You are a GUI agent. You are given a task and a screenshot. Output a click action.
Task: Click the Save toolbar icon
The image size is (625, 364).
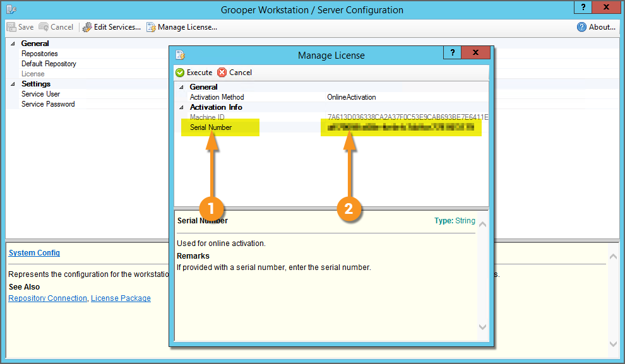11,27
